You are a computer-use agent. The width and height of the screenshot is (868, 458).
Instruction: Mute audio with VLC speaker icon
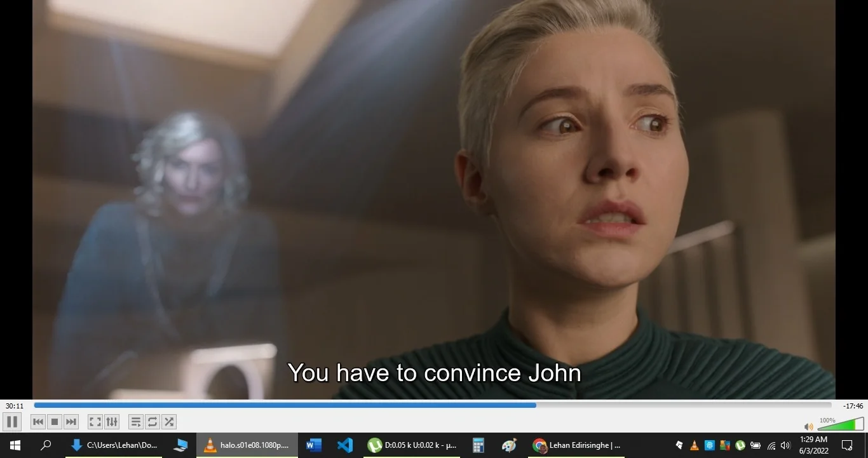click(x=808, y=427)
